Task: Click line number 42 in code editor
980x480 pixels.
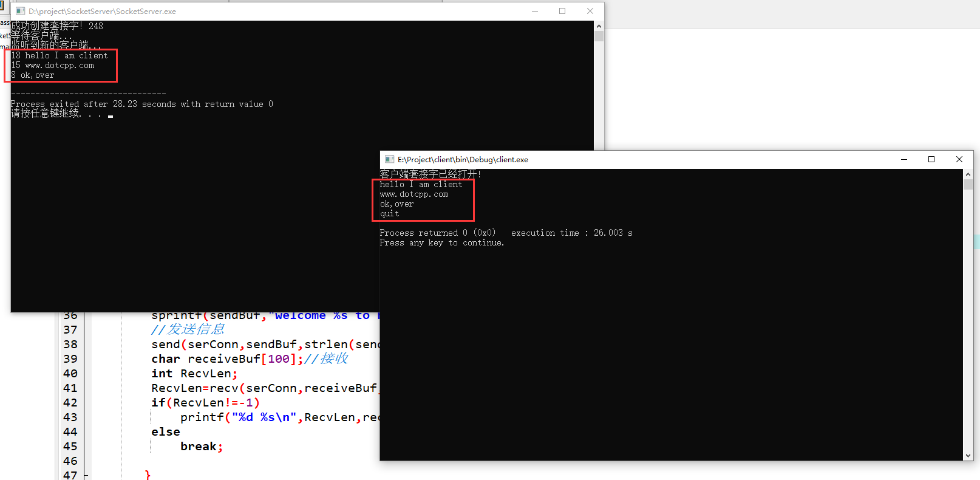Action: pos(70,402)
